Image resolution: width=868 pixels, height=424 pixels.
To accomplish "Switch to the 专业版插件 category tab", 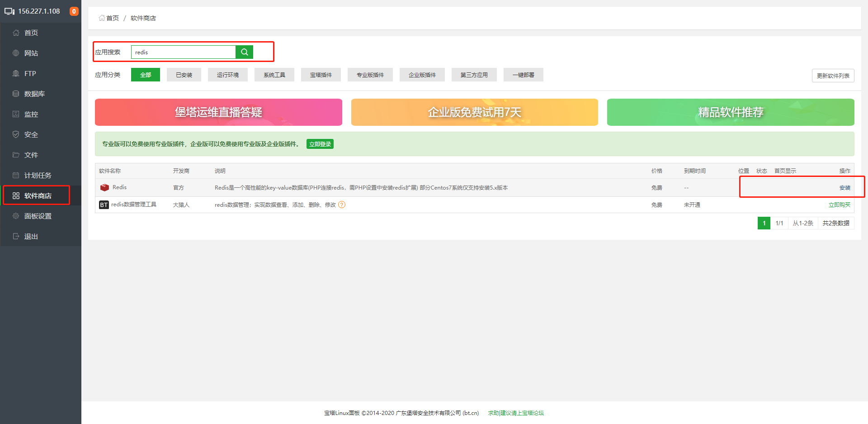I will [x=370, y=75].
